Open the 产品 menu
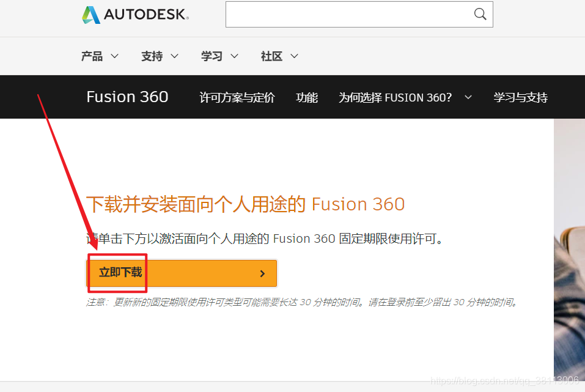The height and width of the screenshot is (392, 585). 92,56
